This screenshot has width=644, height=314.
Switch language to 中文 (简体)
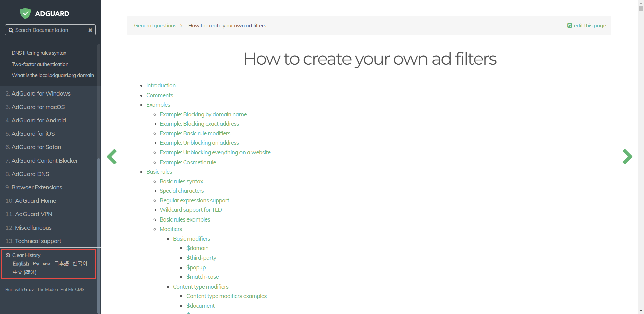[24, 272]
